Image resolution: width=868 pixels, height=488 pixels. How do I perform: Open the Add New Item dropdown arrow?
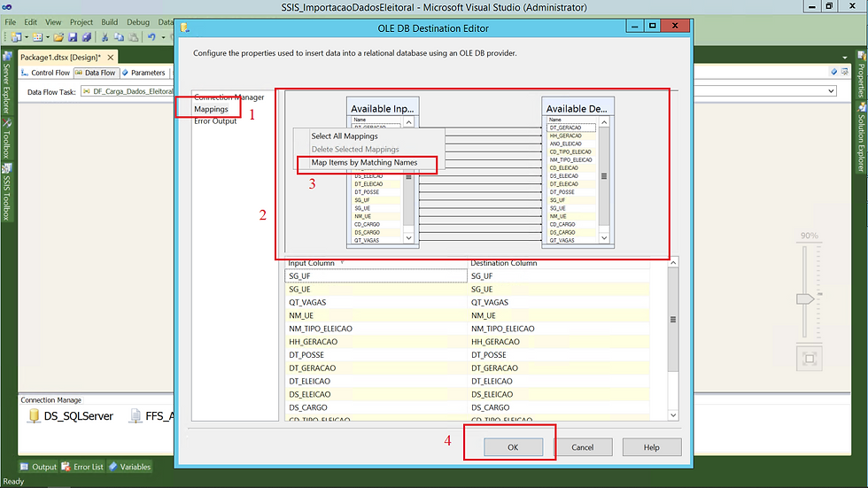click(48, 37)
